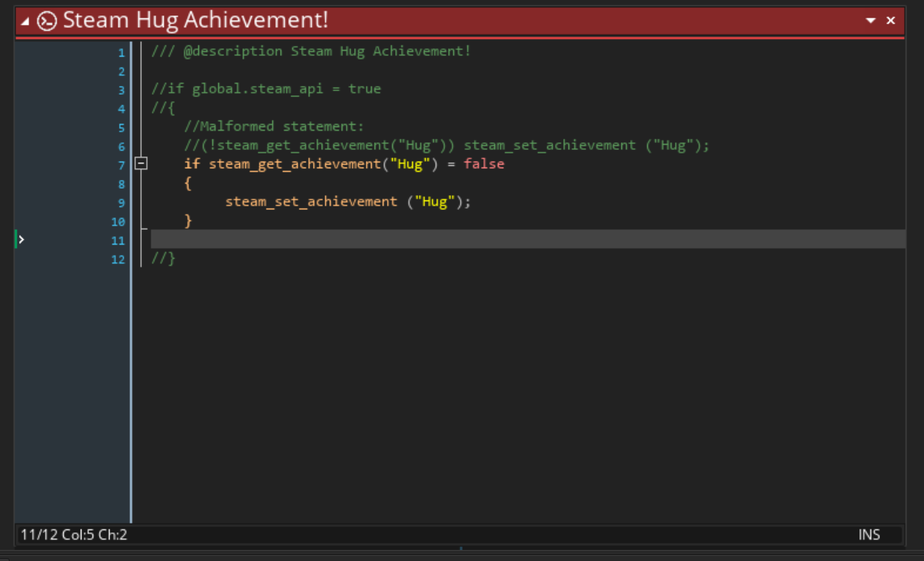Click 'steam_get_achievement' in the if statement on line 7

pyautogui.click(x=295, y=164)
